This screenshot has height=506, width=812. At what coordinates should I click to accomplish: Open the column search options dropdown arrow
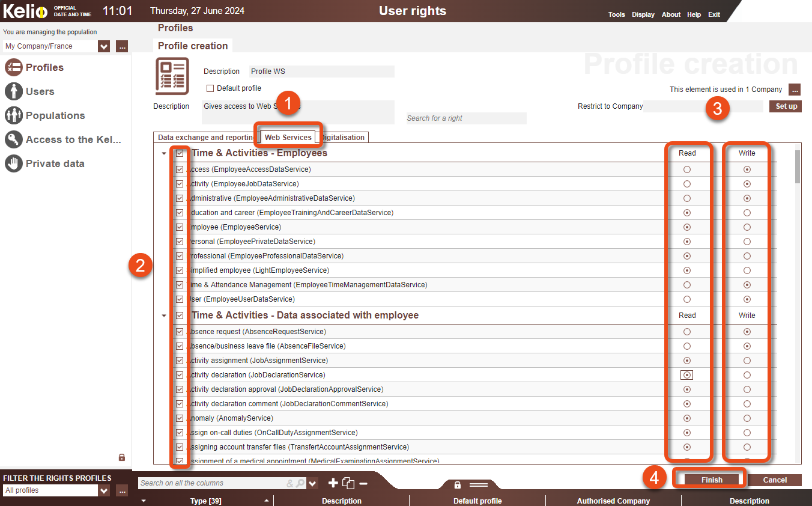pos(312,483)
